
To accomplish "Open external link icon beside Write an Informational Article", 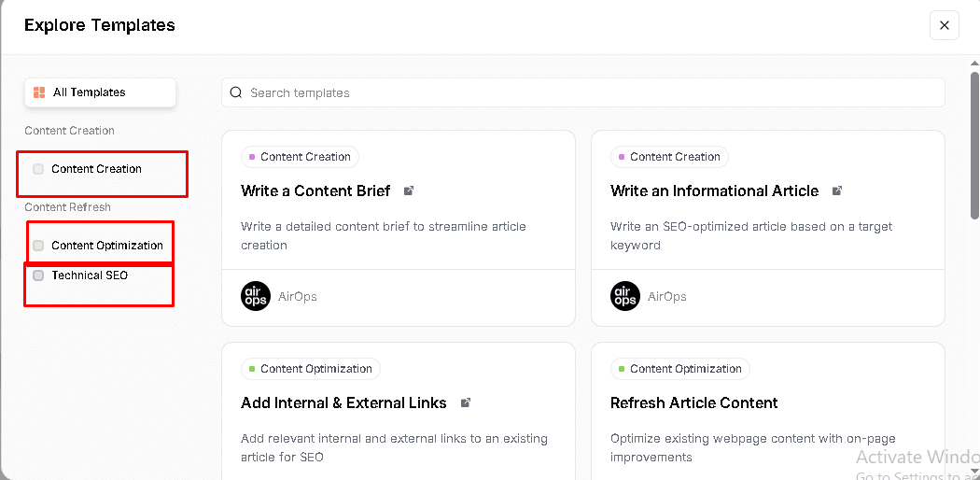I will click(837, 191).
